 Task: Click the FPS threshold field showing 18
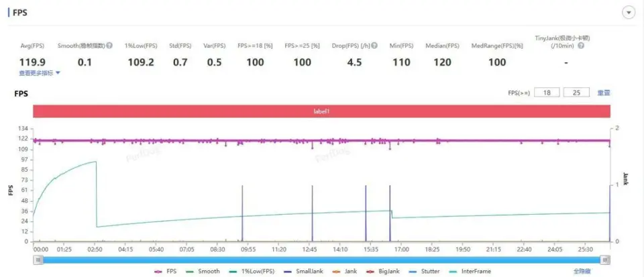pos(547,93)
